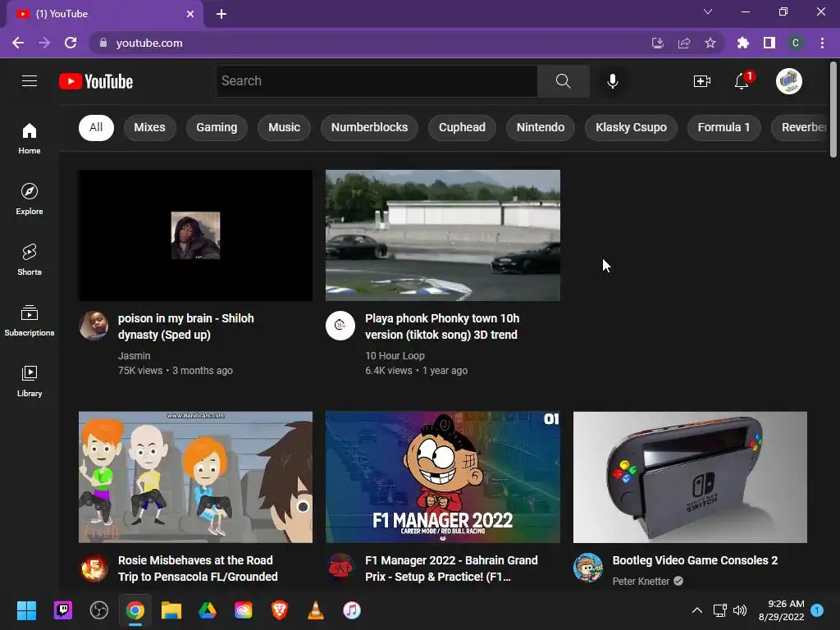Open new browser tab
This screenshot has width=840, height=630.
click(221, 14)
